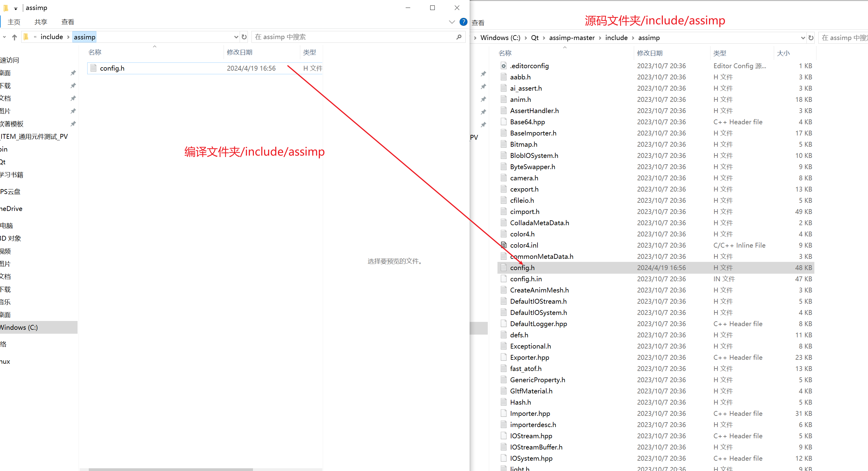Select DefaultLogger.hpp in the file list
The width and height of the screenshot is (868, 471).
coord(656,324)
